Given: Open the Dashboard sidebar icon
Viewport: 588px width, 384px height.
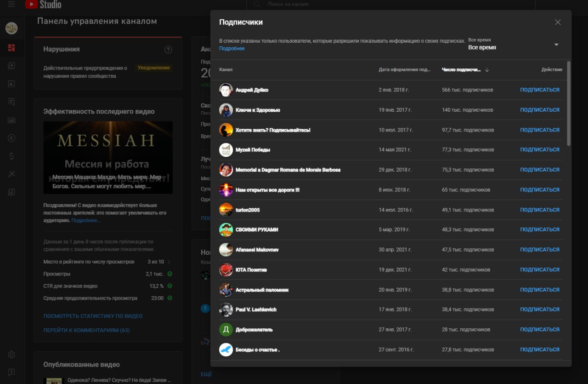Looking at the screenshot, I should (11, 47).
